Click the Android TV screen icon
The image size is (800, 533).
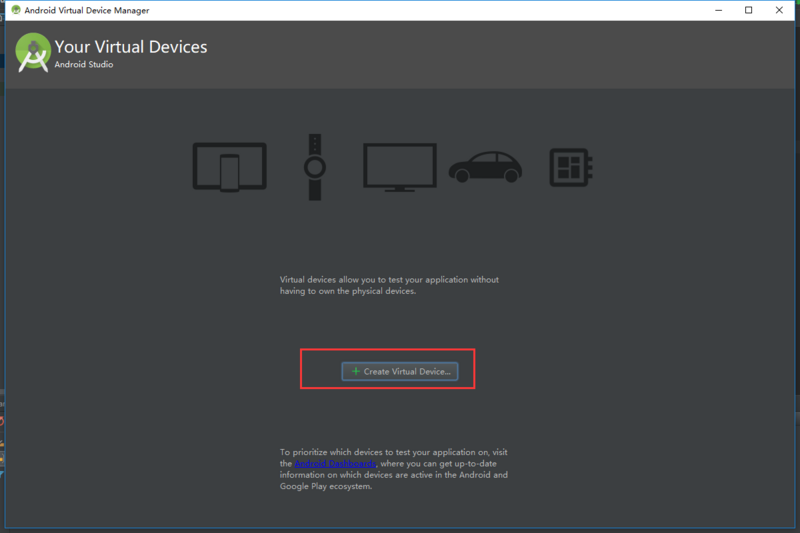399,167
